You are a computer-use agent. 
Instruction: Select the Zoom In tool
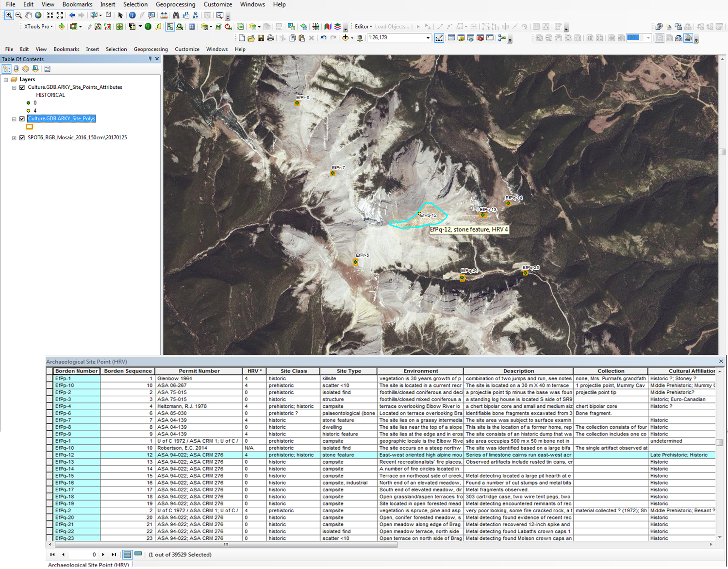coord(9,16)
